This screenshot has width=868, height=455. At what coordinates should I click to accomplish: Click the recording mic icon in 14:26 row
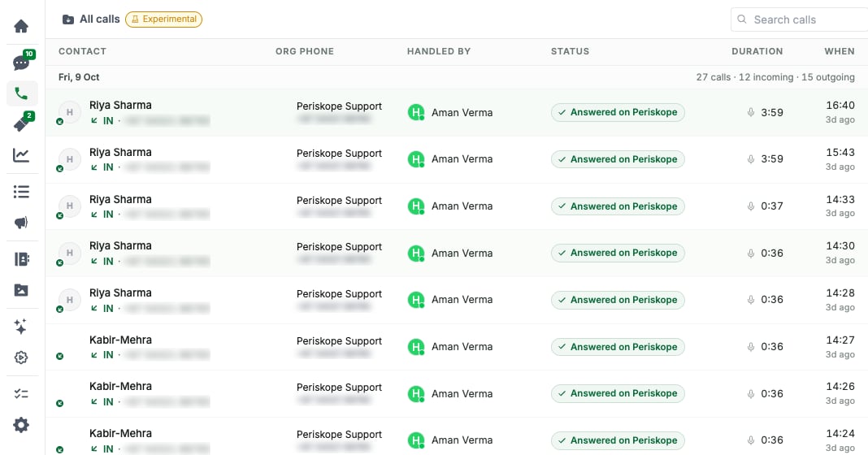tap(751, 393)
